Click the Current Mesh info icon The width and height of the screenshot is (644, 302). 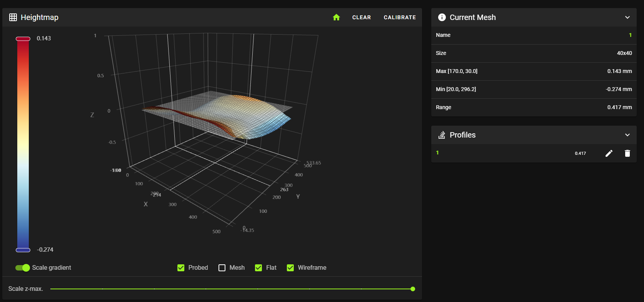(442, 17)
